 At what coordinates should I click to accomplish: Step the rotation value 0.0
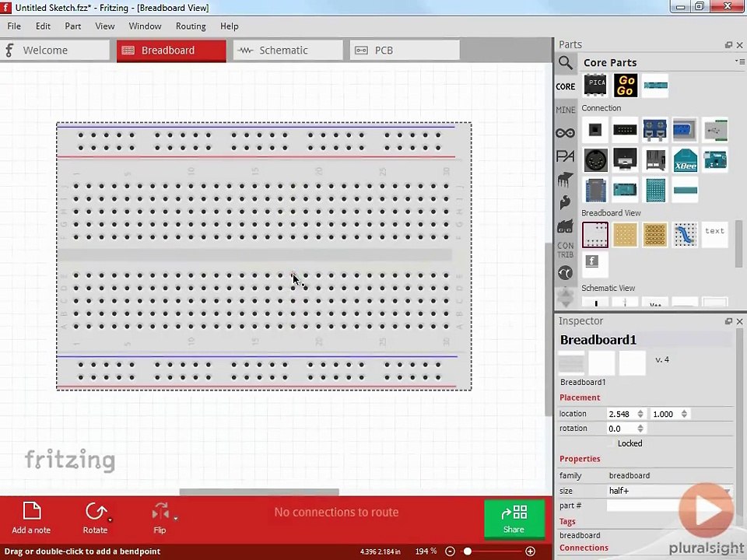tap(640, 429)
